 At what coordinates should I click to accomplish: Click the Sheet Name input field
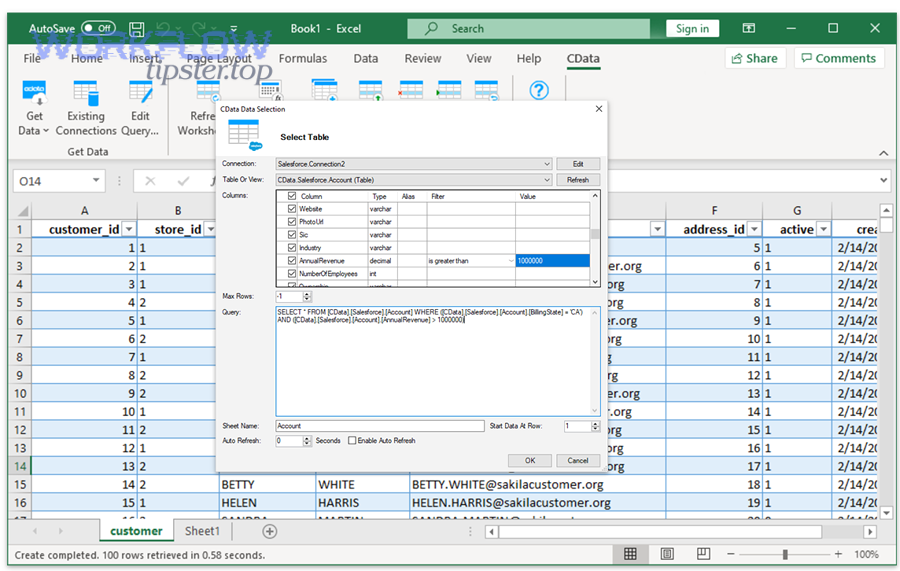point(379,426)
